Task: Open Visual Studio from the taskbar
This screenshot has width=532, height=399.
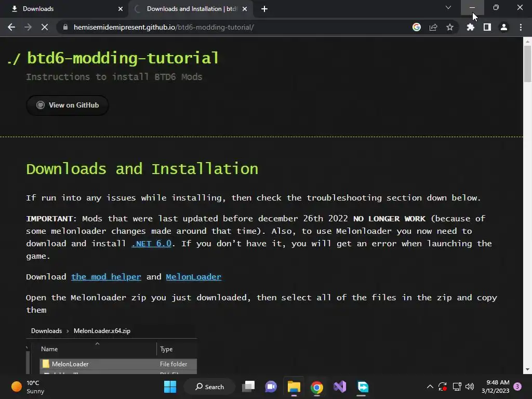Action: pos(340,387)
